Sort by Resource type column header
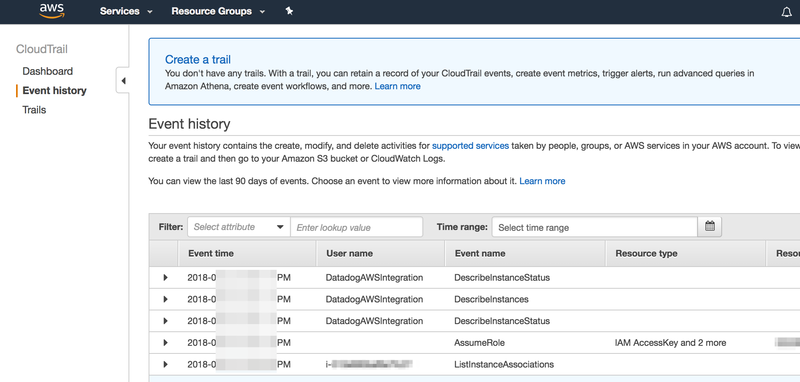The height and width of the screenshot is (382, 800). 686,253
